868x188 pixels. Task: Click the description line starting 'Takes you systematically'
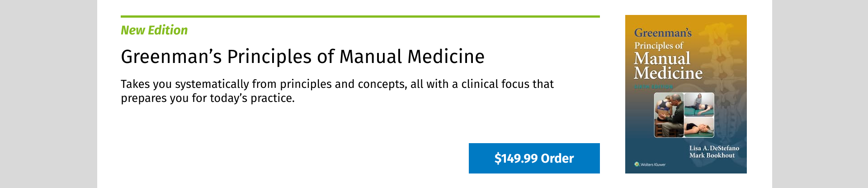pyautogui.click(x=337, y=84)
